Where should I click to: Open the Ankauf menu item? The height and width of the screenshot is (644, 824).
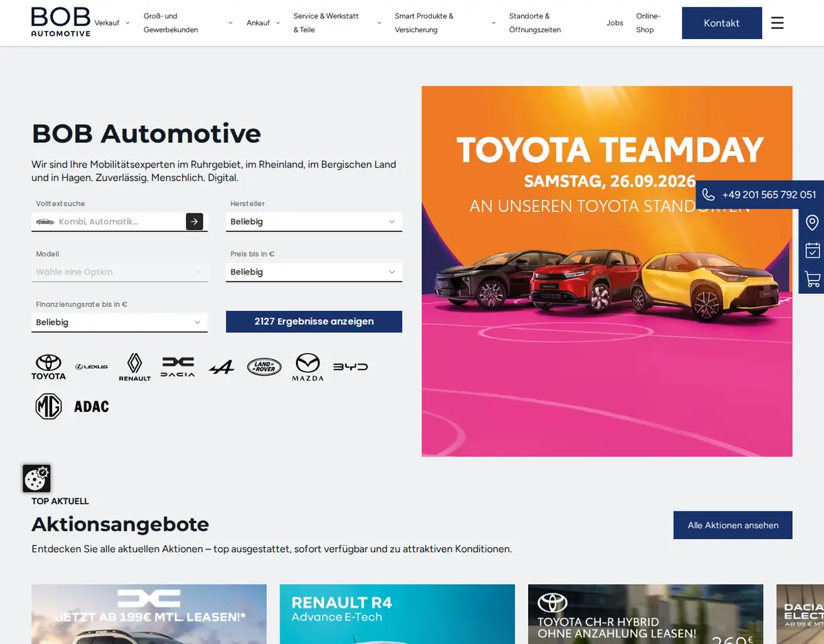[258, 23]
